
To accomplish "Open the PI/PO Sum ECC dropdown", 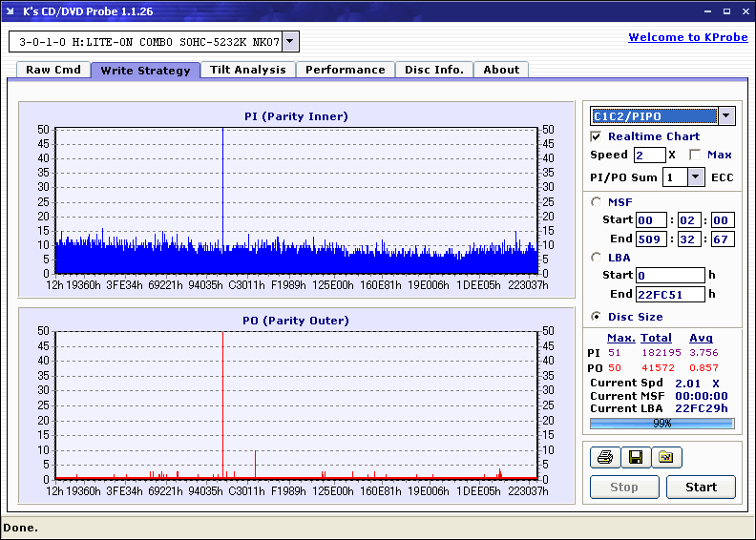I will point(695,177).
